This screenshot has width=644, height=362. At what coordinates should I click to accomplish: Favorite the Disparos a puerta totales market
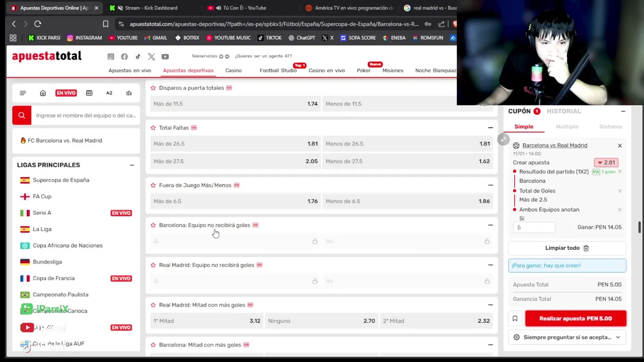[x=153, y=88]
